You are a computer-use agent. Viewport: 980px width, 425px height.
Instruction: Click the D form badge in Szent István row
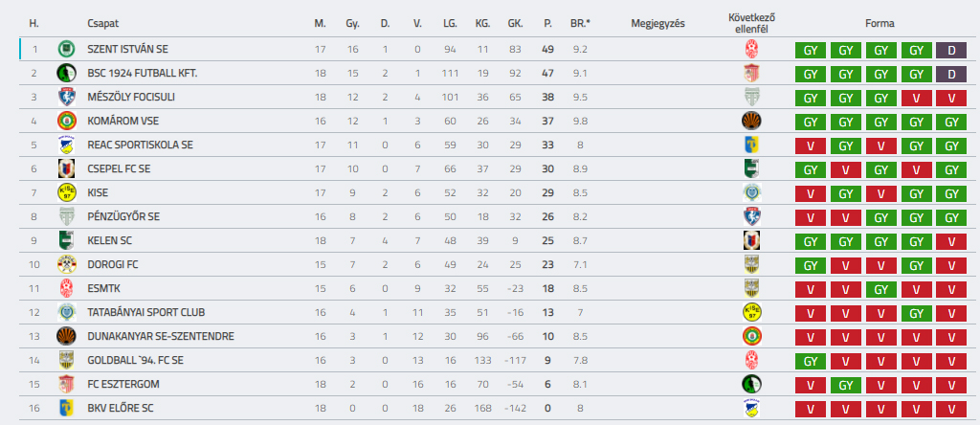[951, 50]
